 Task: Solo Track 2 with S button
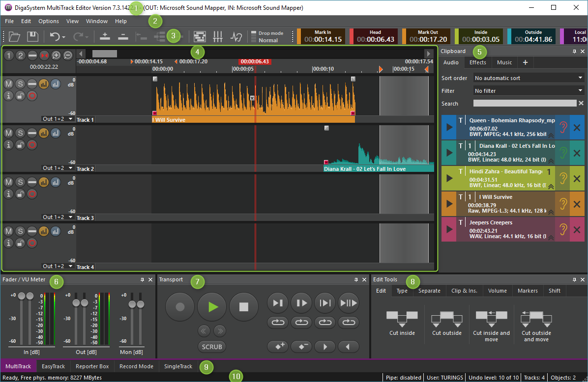[x=20, y=133]
